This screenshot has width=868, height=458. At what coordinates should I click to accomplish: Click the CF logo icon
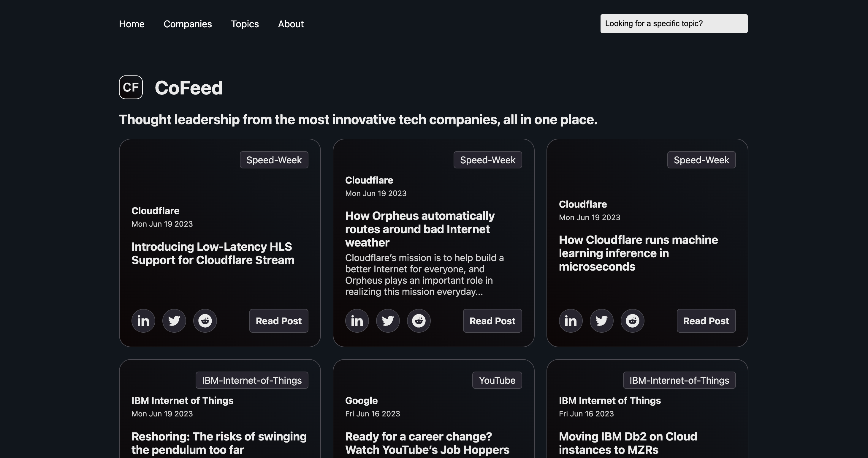click(x=131, y=87)
